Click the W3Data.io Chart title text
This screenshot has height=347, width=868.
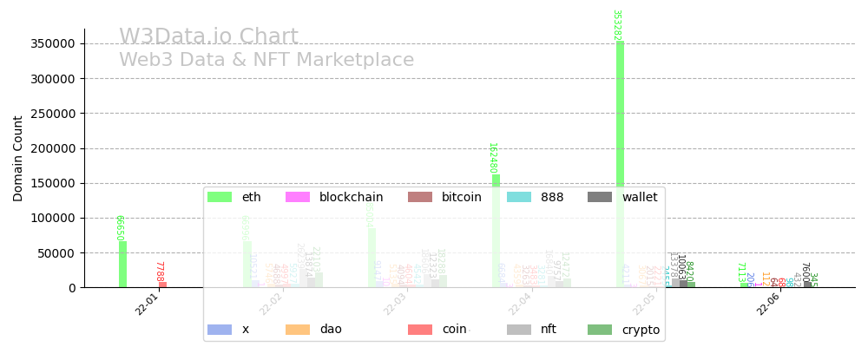coord(208,37)
